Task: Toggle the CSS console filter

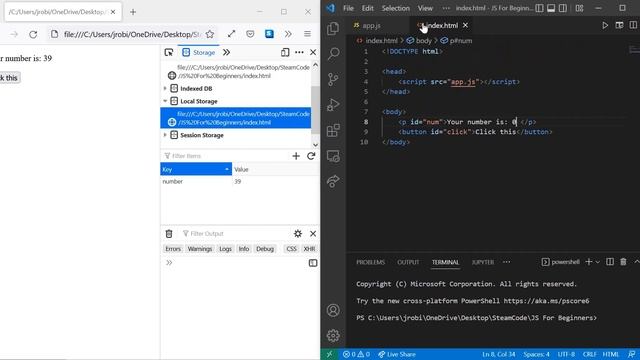Action: click(x=291, y=249)
